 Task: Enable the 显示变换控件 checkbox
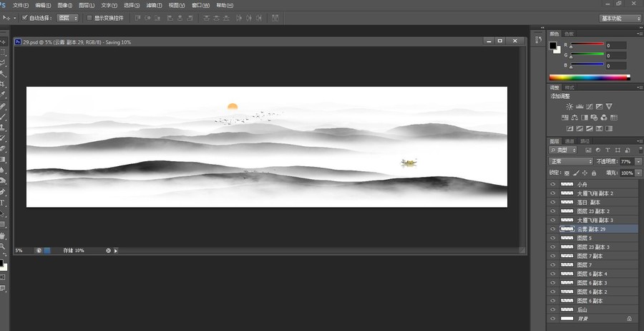pos(89,18)
